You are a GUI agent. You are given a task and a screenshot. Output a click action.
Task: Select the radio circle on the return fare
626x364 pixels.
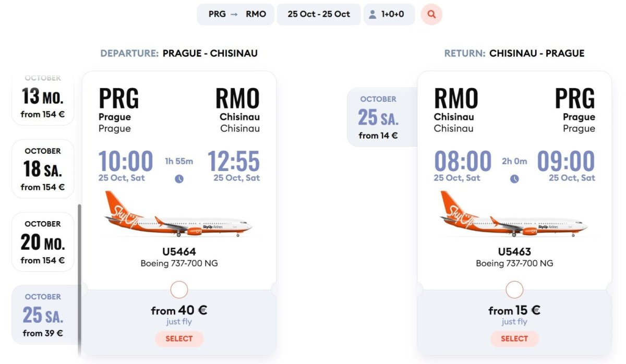pos(514,289)
